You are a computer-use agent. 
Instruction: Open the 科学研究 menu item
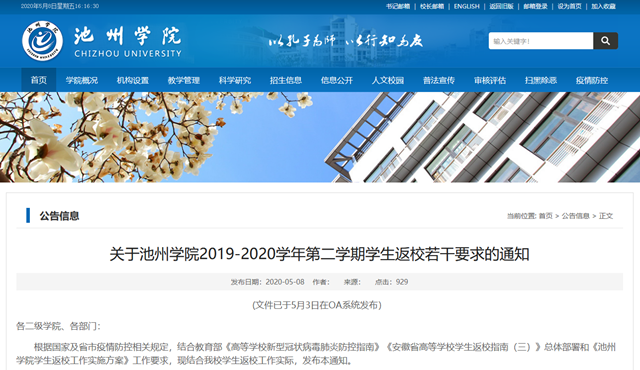coord(235,80)
